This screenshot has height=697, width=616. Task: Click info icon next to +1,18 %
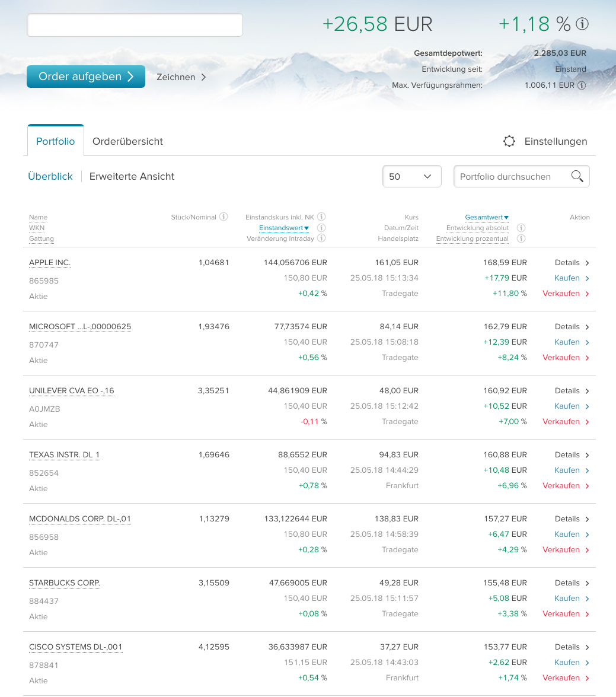tap(582, 24)
